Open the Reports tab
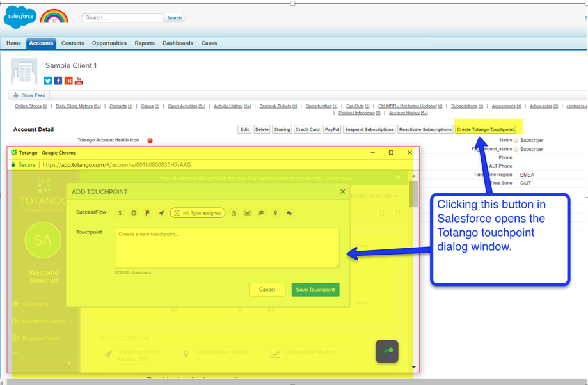Viewport: 588px width, 385px height. [x=145, y=43]
